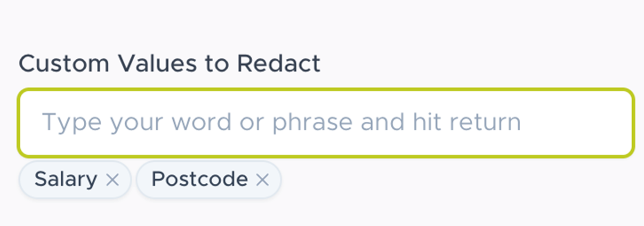This screenshot has height=226, width=644.
Task: Remove the Postcode tag using its X
Action: [262, 179]
